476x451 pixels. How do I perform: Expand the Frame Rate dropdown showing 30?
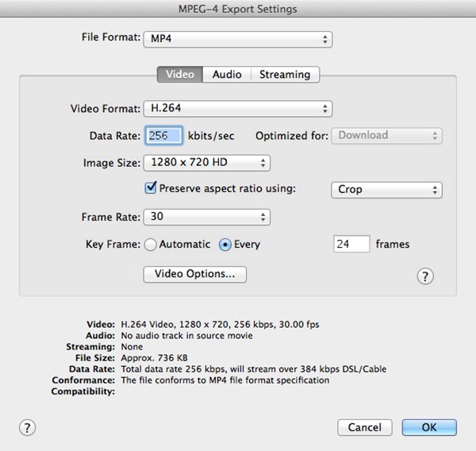[x=206, y=217]
